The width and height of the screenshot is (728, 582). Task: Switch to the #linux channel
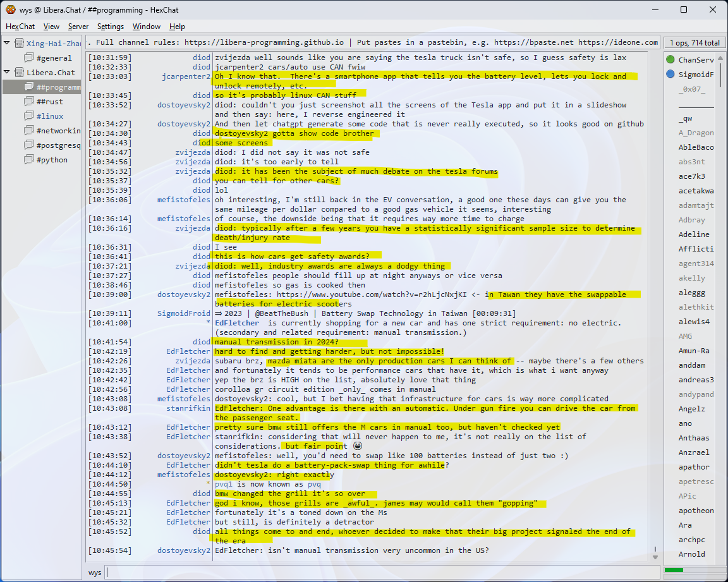click(50, 116)
